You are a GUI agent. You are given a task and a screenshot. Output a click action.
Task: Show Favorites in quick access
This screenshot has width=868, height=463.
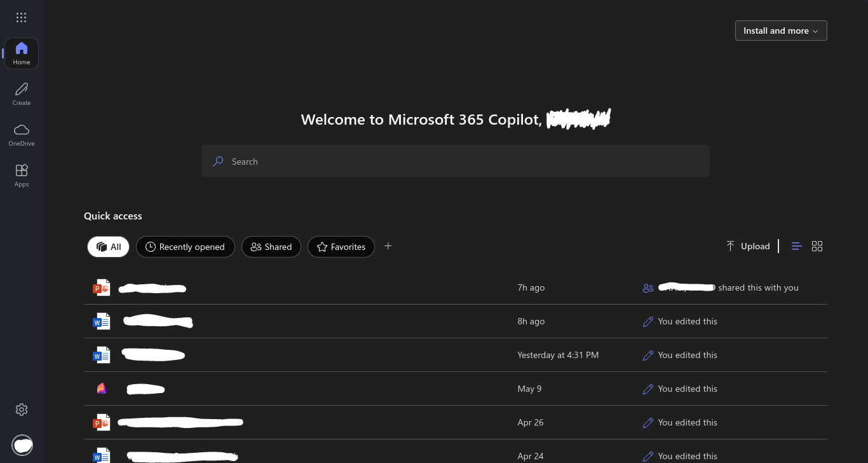coord(341,247)
